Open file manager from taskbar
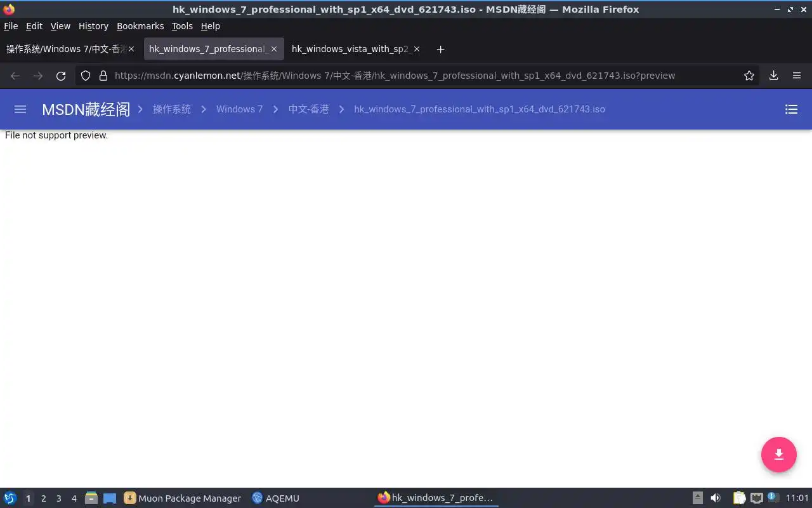This screenshot has height=508, width=812. pyautogui.click(x=91, y=498)
